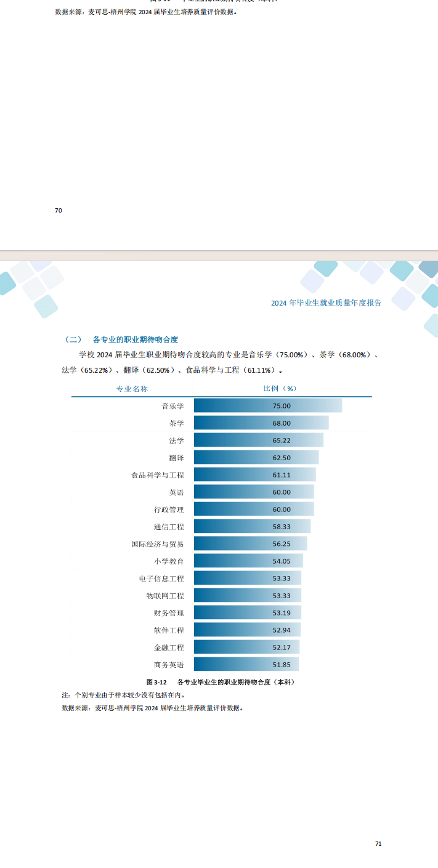Image resolution: width=438 pixels, height=868 pixels.
Task: Select header text '2024 年毕业生就业质量年度报告'
Action: coord(326,302)
